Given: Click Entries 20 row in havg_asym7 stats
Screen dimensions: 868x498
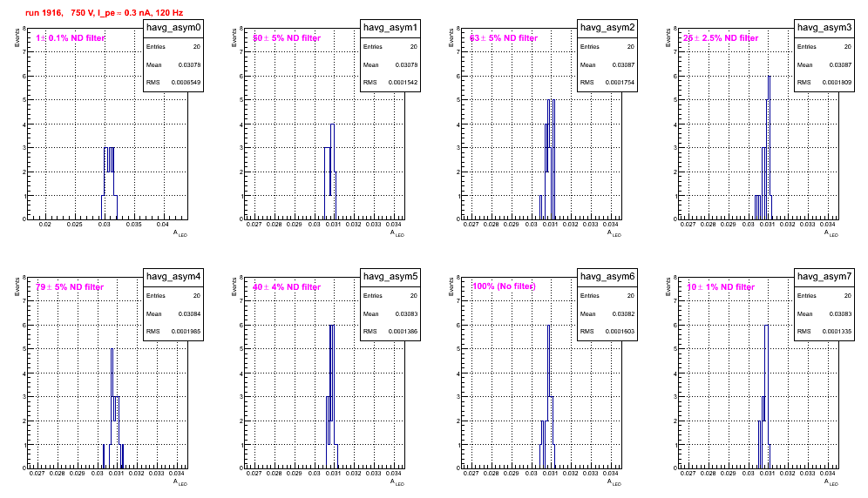Looking at the screenshot, I should coord(824,296).
